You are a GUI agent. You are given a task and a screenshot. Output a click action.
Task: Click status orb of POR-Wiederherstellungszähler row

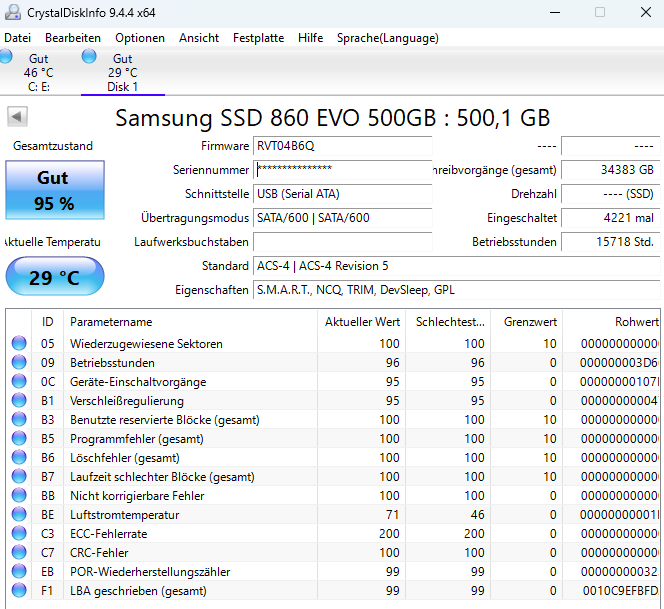(x=19, y=571)
